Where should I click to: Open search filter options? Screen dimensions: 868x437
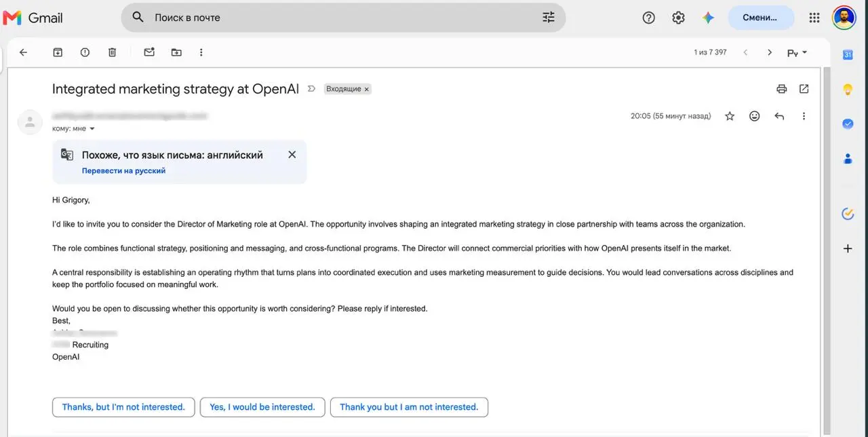point(549,18)
